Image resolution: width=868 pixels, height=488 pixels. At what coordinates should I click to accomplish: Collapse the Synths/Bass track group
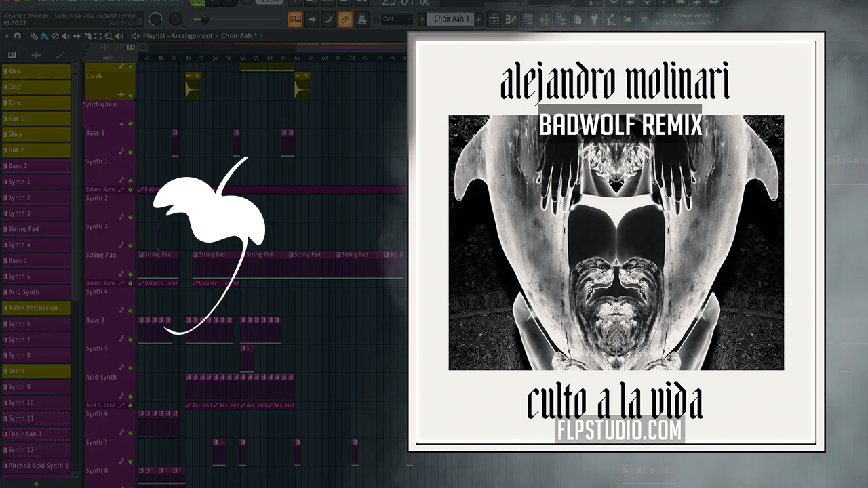(x=122, y=124)
